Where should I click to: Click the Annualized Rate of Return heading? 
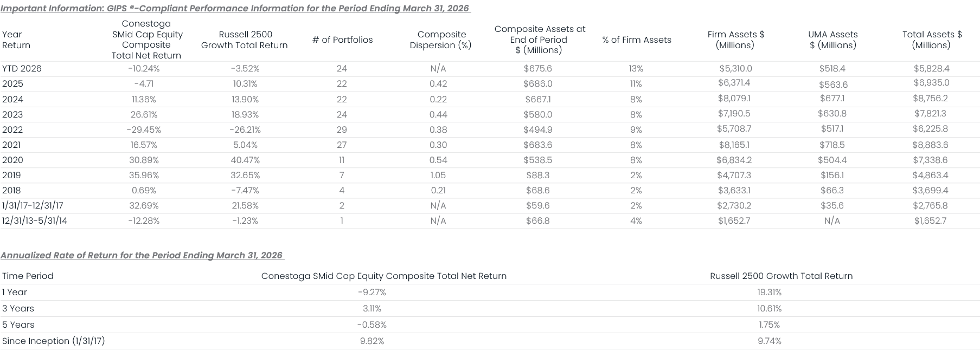click(142, 255)
